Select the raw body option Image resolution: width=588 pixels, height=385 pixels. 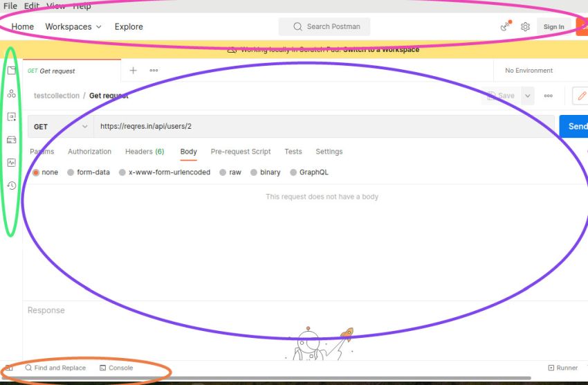click(x=223, y=172)
